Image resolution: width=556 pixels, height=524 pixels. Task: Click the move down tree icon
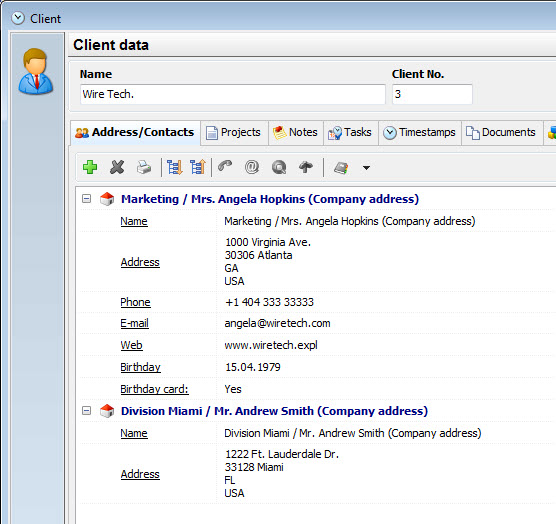coord(175,167)
